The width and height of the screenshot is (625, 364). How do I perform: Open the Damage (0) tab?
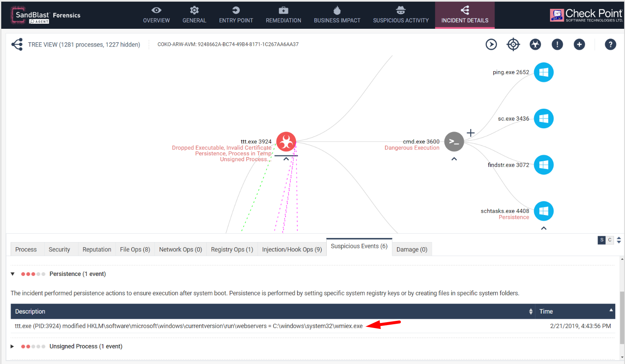(x=412, y=249)
